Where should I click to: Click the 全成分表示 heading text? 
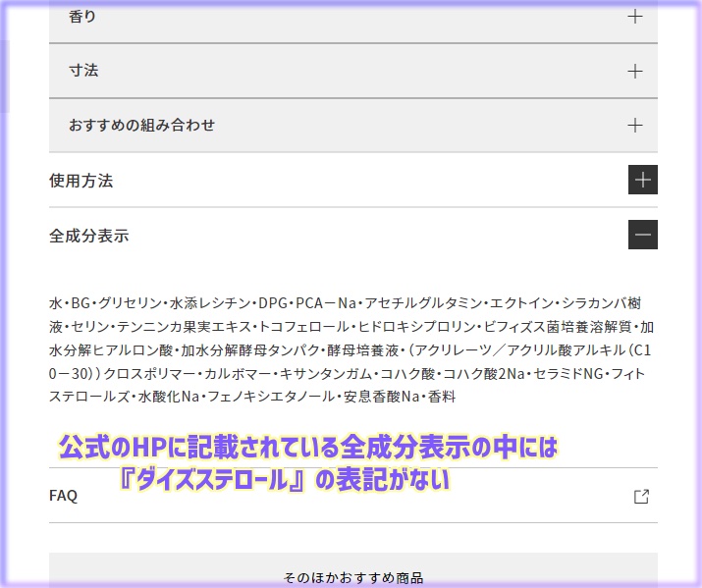88,236
